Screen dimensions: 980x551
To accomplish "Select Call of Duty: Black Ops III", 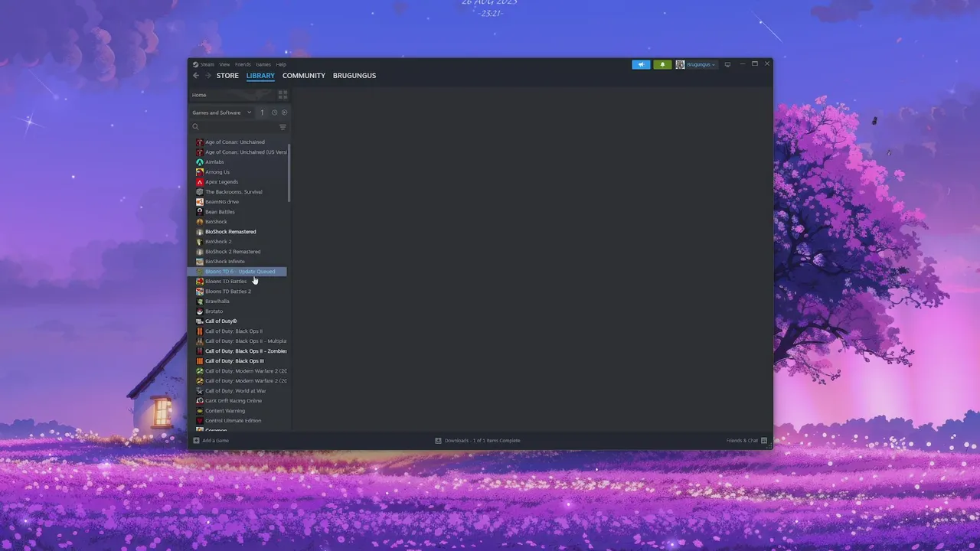I will coord(237,361).
